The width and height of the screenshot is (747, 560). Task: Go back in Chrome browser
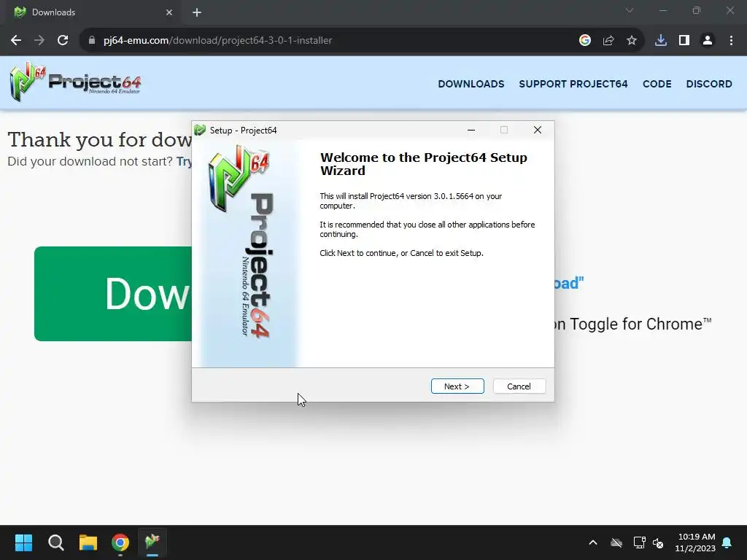click(x=16, y=41)
